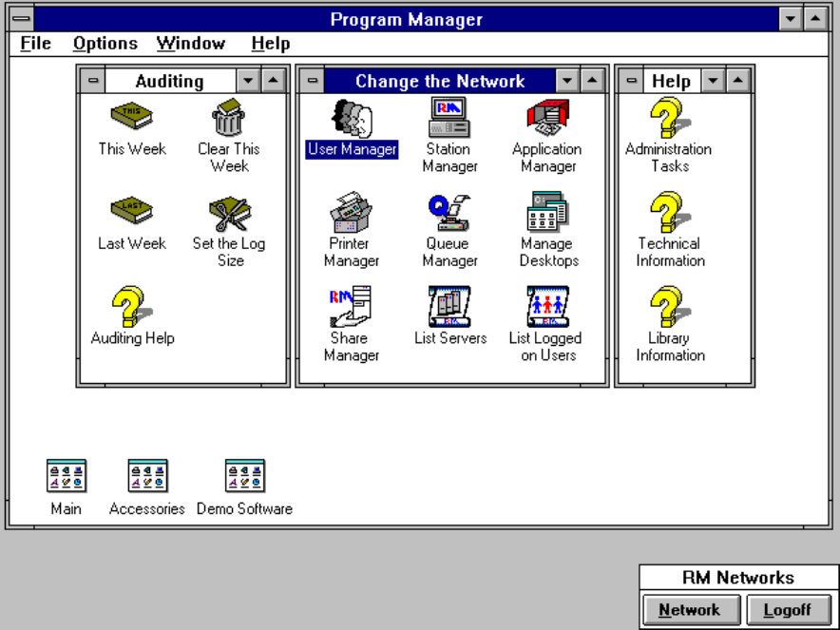Select the List Logged on Users icon
Image resolution: width=840 pixels, height=630 pixels.
click(x=547, y=306)
